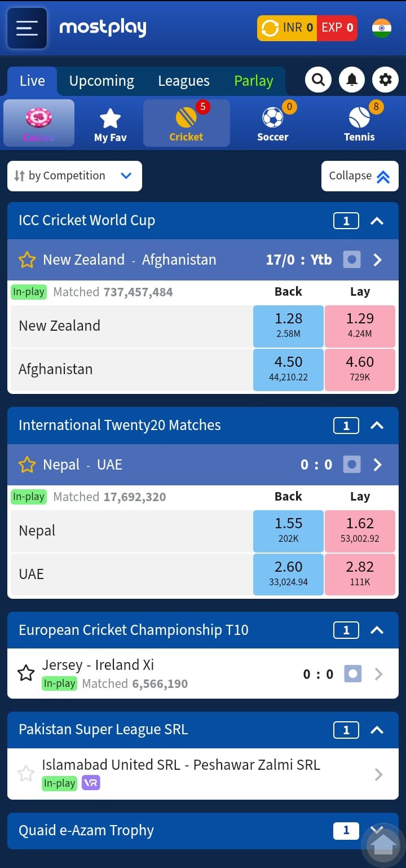Image resolution: width=406 pixels, height=868 pixels.
Task: Open the Soccer sport icon
Action: click(x=273, y=123)
